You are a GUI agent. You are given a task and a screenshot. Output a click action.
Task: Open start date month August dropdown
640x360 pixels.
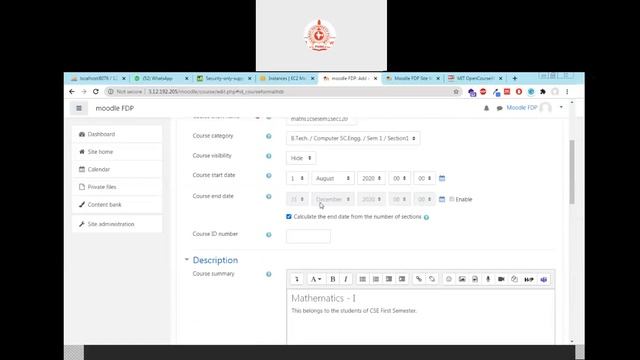(x=333, y=178)
